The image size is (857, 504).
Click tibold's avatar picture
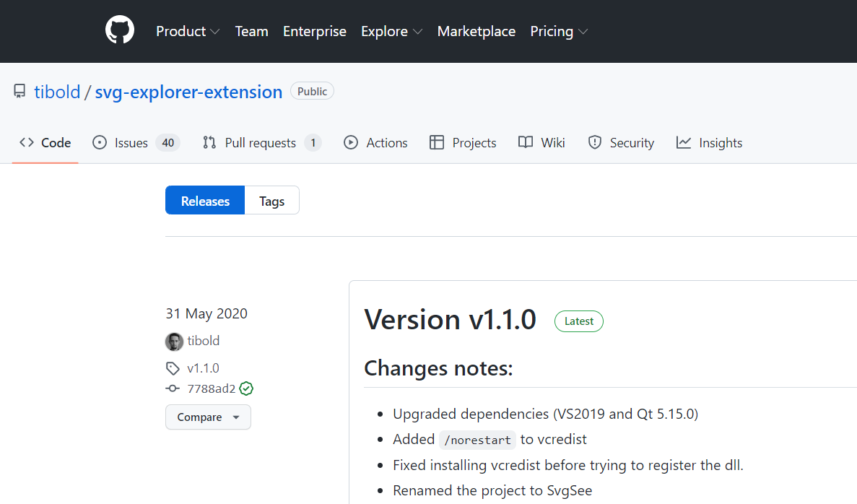(x=174, y=341)
